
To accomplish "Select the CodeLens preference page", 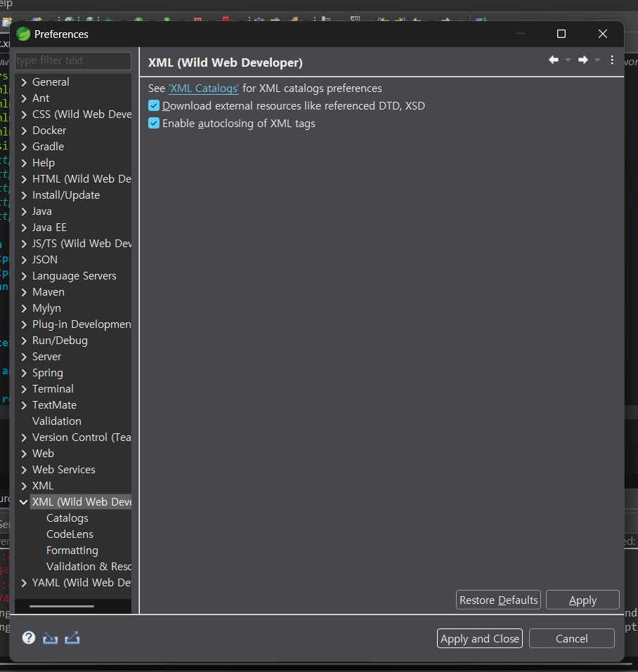I will (x=70, y=534).
